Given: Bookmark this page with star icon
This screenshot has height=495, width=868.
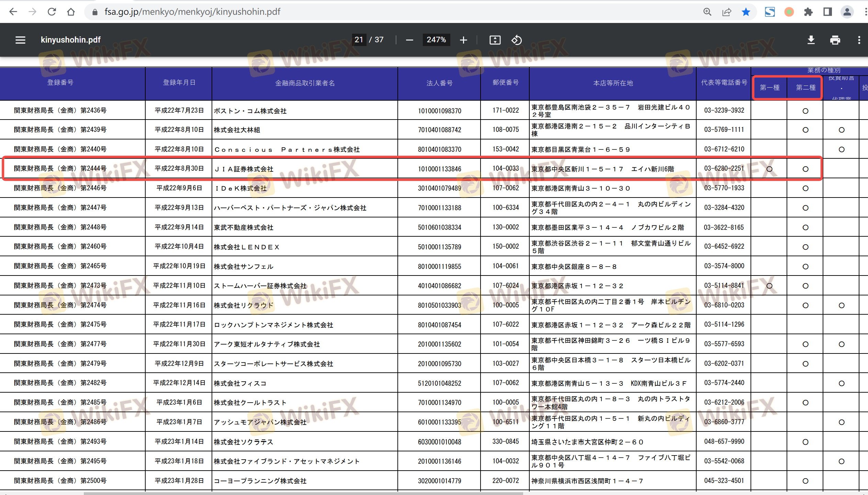Looking at the screenshot, I should (746, 12).
